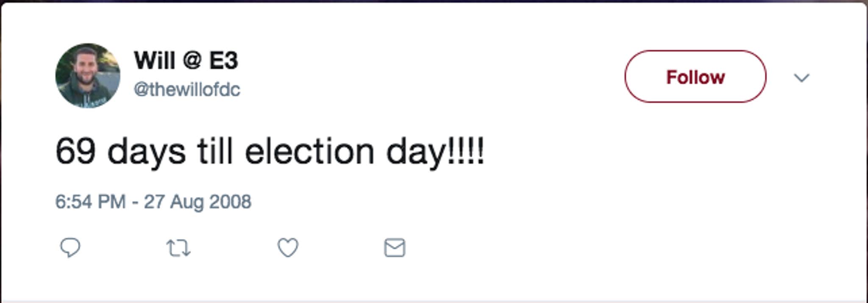Click the @thewillofdc handle

pyautogui.click(x=187, y=89)
